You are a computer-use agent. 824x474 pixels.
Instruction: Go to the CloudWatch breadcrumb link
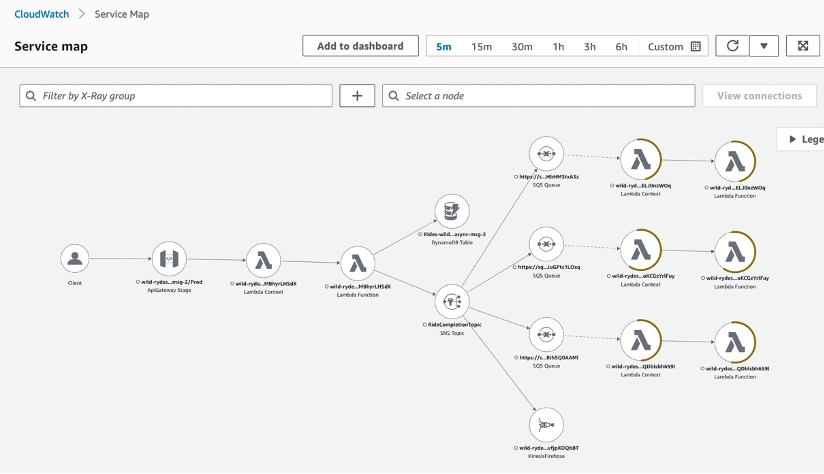42,14
